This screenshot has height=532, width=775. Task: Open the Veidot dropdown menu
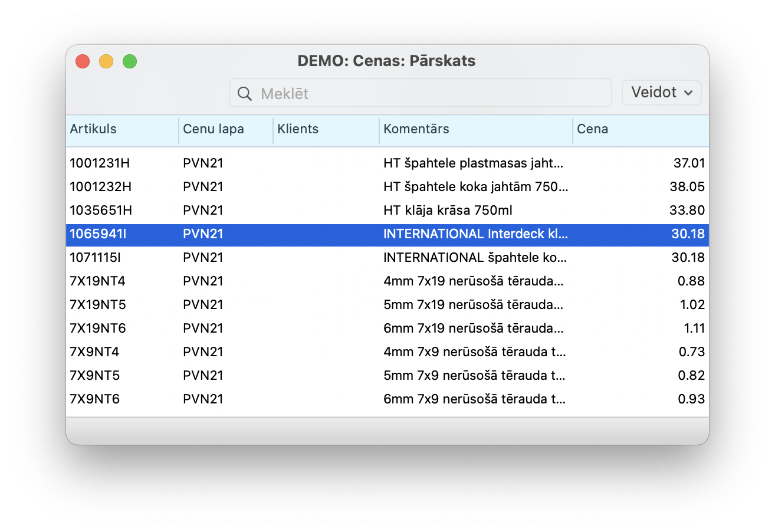click(x=661, y=93)
